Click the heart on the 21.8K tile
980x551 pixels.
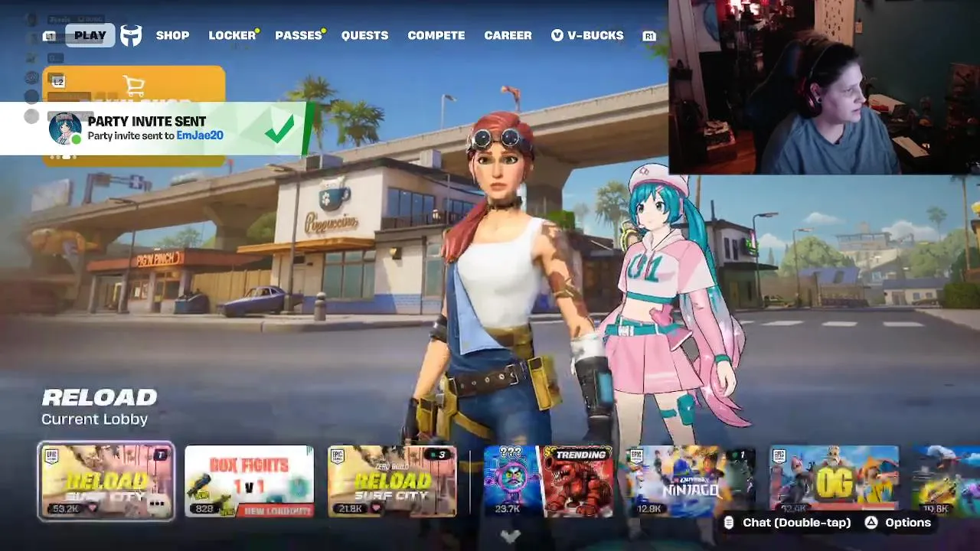pos(375,508)
